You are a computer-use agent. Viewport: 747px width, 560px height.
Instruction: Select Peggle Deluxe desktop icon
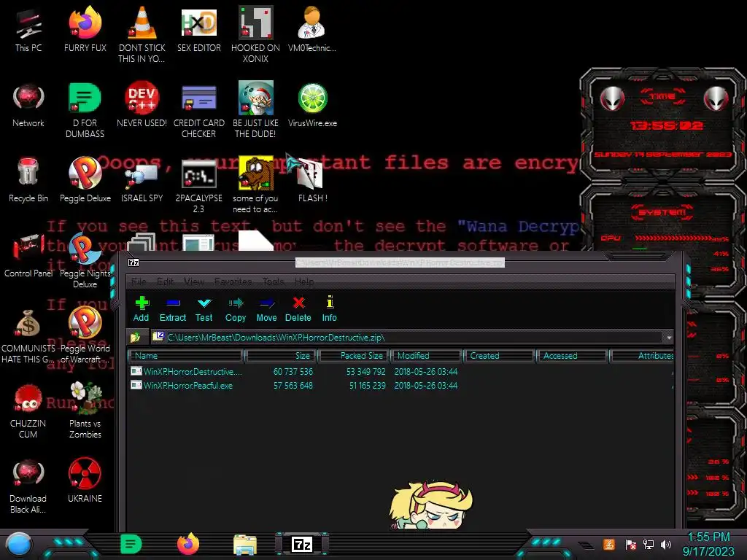(x=85, y=181)
